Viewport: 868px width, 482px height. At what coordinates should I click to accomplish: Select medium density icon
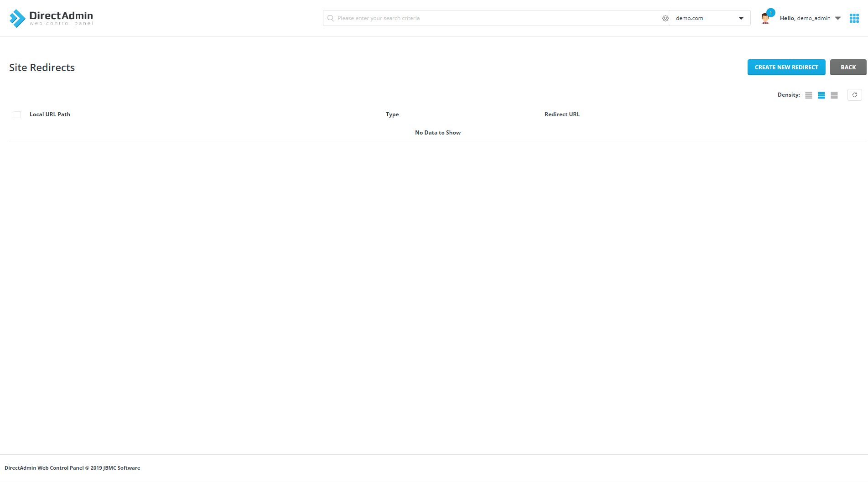coord(821,95)
